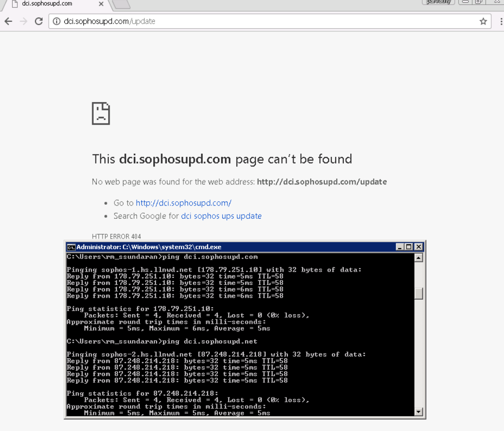
Task: Click 'Ping statistics for 87.248.214.218' line
Action: coord(142,393)
